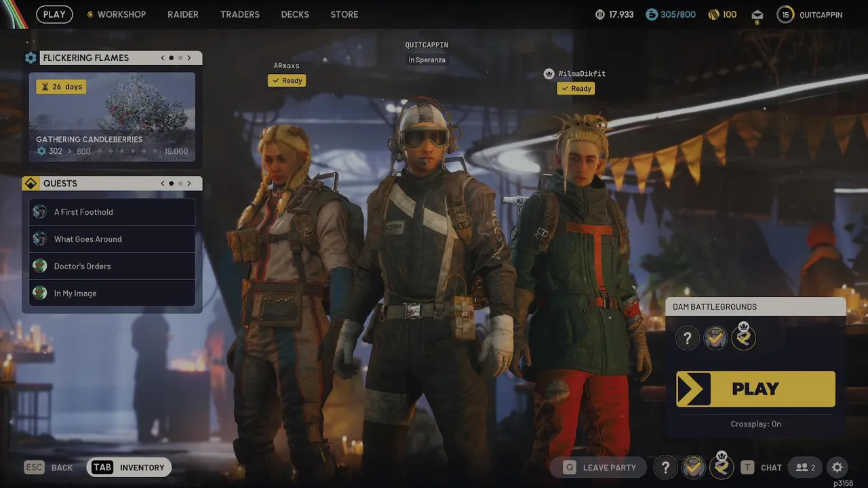Click the Flickering Flames flower event icon
Screen dimensions: 868x488
31,58
